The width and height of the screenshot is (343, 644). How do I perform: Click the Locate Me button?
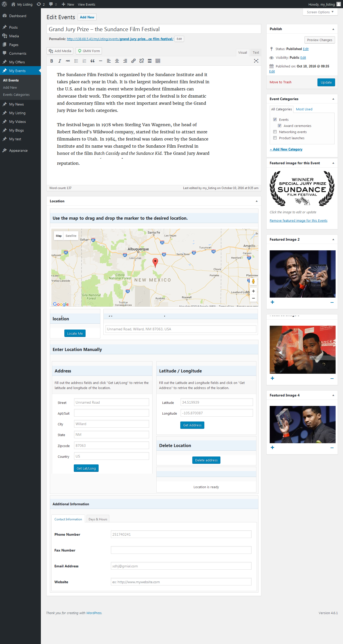point(75,333)
